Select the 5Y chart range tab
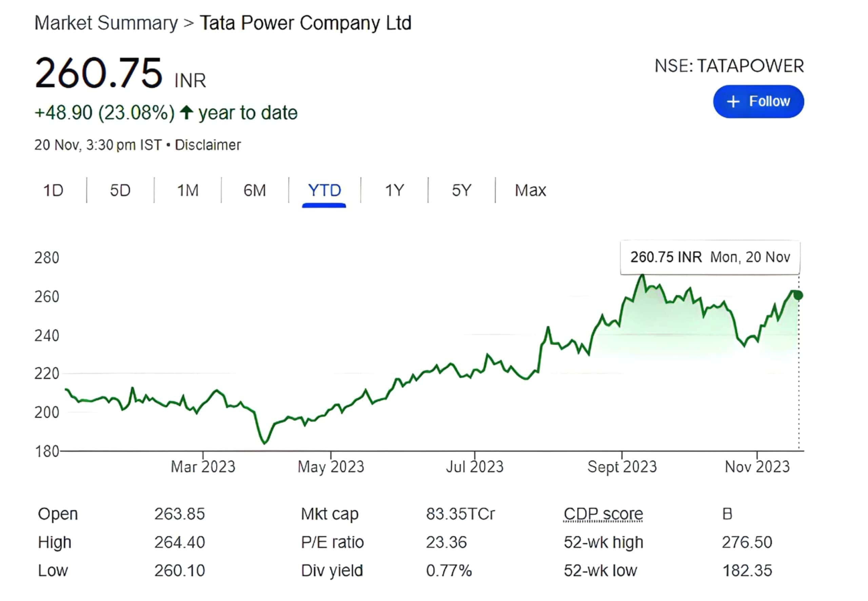 pyautogui.click(x=461, y=190)
